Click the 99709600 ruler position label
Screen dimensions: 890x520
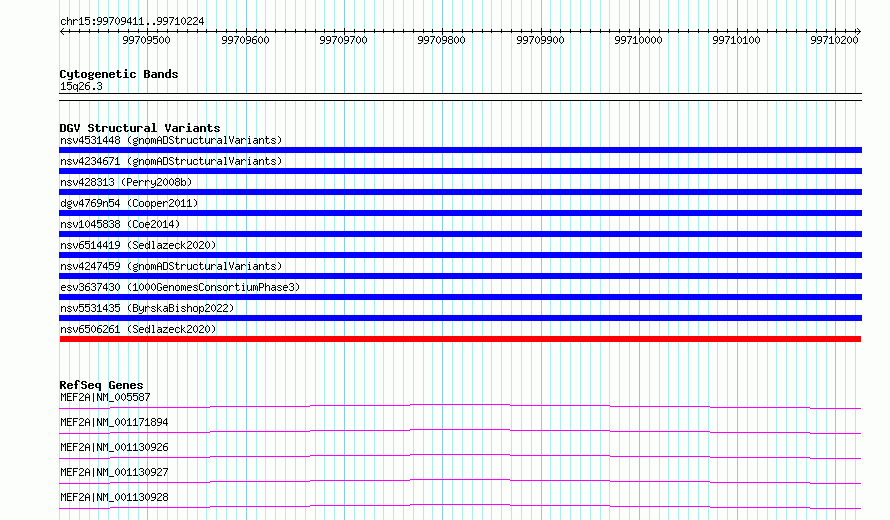[x=245, y=40]
